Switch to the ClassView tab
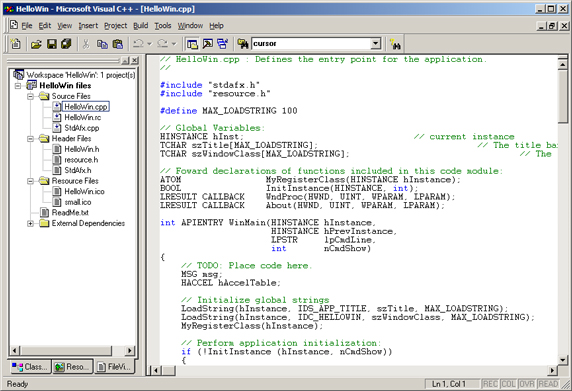572x391 pixels. point(30,367)
